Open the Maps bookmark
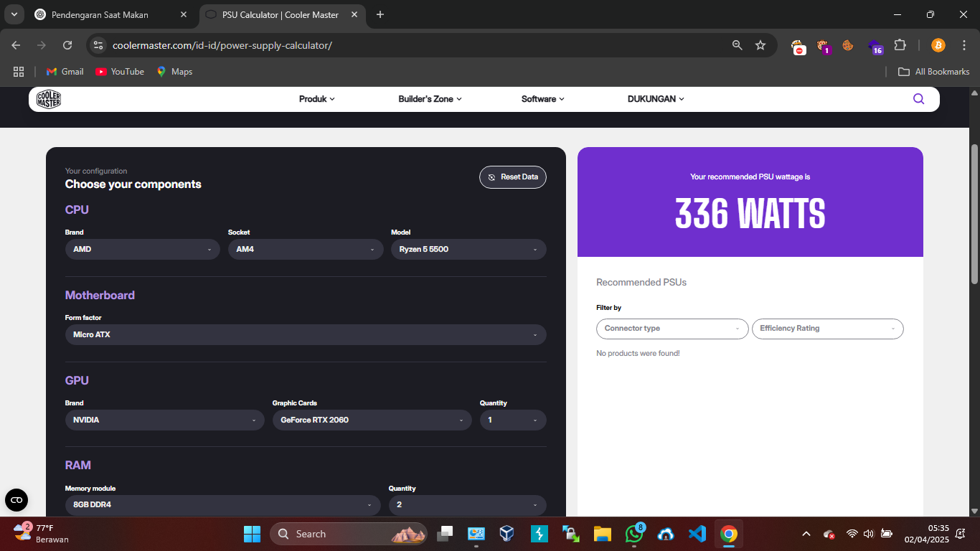The height and width of the screenshot is (551, 980). [174, 72]
